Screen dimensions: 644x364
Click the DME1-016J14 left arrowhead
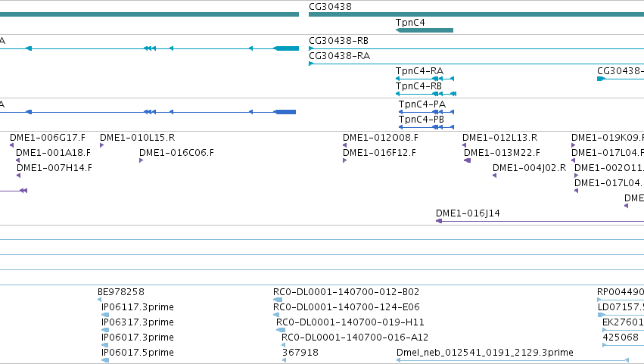[x=439, y=221]
